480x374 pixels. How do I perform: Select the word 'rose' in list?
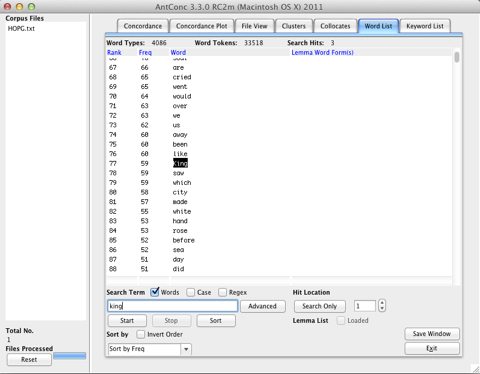click(x=180, y=231)
